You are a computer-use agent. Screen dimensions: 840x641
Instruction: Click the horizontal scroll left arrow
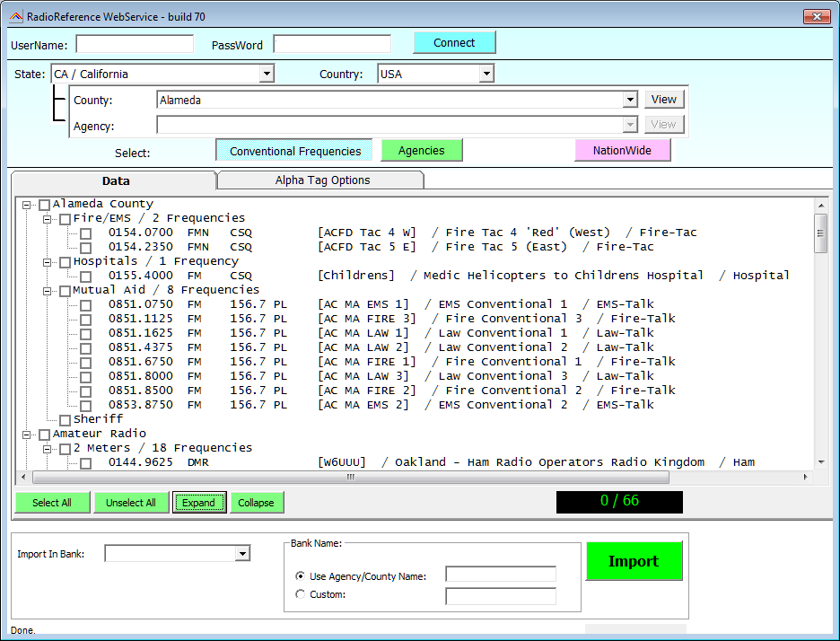(22, 477)
